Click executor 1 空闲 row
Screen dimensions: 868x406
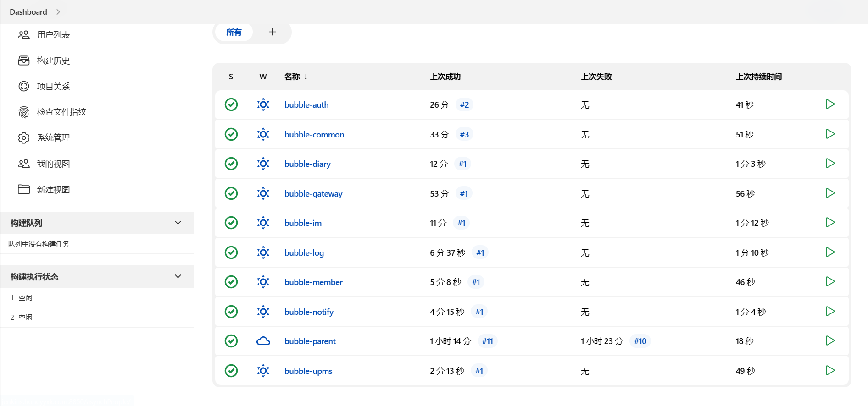tap(97, 297)
